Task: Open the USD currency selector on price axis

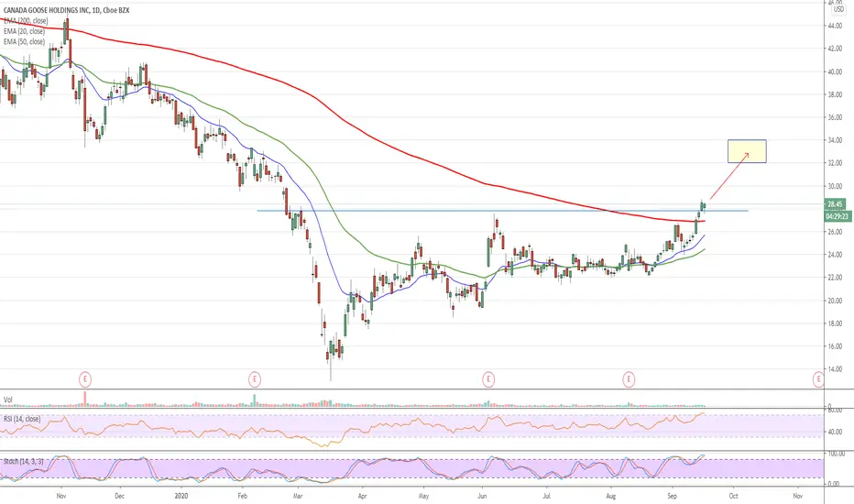Action: tap(838, 9)
